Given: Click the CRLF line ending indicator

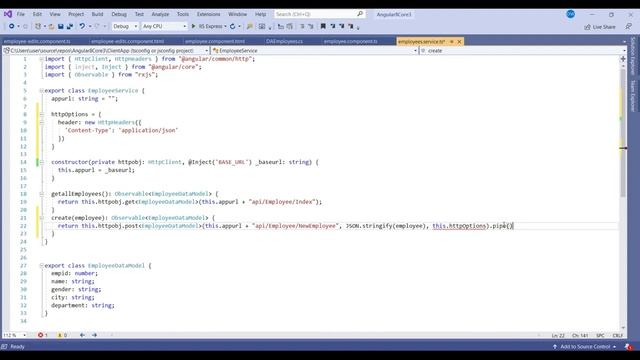Looking at the screenshot, I should (x=618, y=336).
